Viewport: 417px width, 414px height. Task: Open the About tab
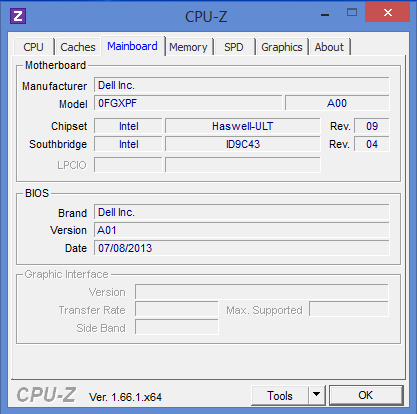click(x=329, y=47)
